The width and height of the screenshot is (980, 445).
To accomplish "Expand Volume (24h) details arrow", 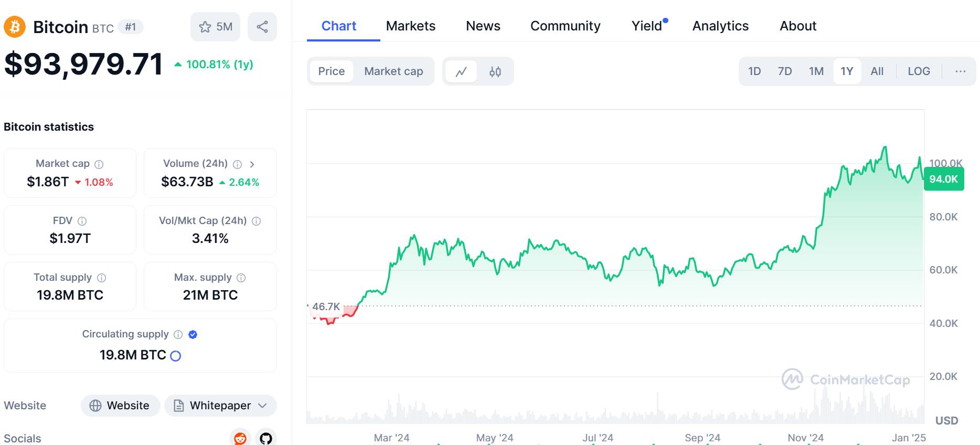I will tap(252, 164).
